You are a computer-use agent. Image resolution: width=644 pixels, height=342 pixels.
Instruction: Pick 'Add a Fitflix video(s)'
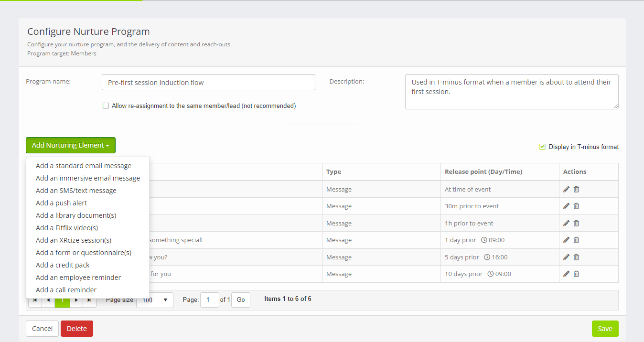tap(67, 228)
